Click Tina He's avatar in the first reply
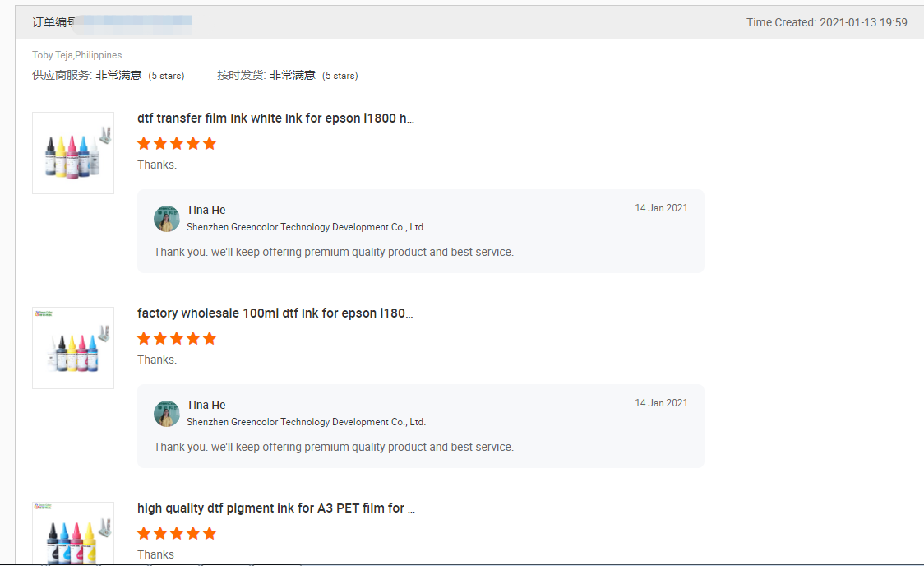This screenshot has width=924, height=566. (x=167, y=218)
